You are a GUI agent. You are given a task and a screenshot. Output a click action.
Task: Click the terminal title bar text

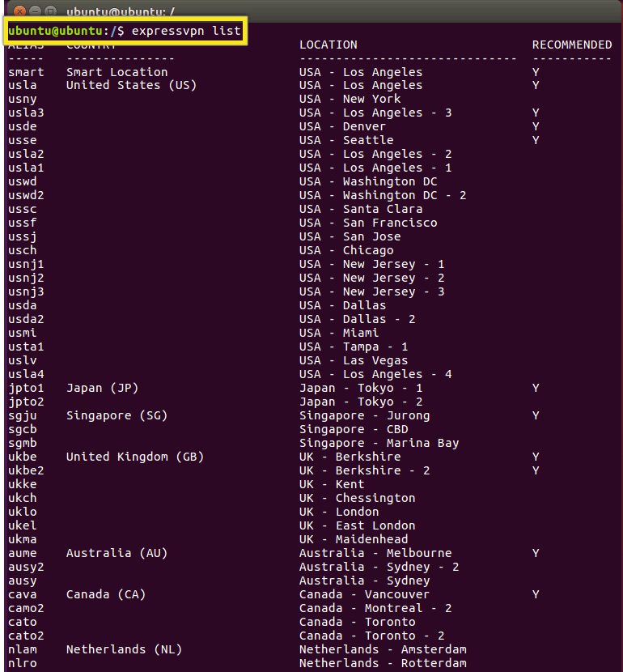tap(121, 11)
